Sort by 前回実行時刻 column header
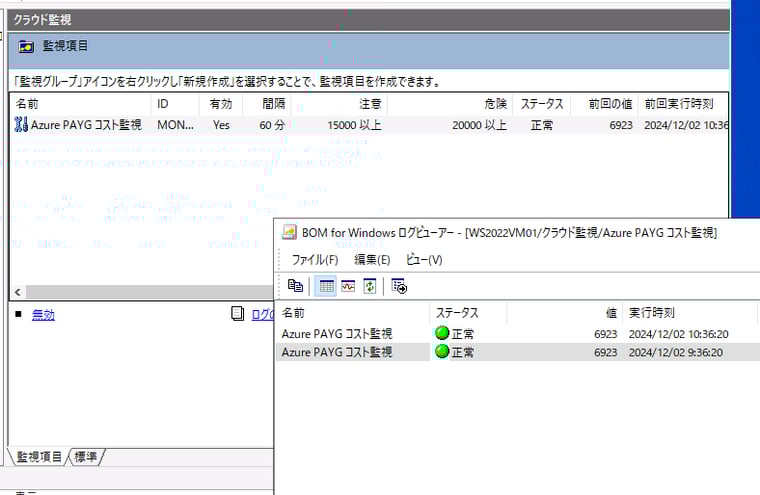 pyautogui.click(x=683, y=104)
